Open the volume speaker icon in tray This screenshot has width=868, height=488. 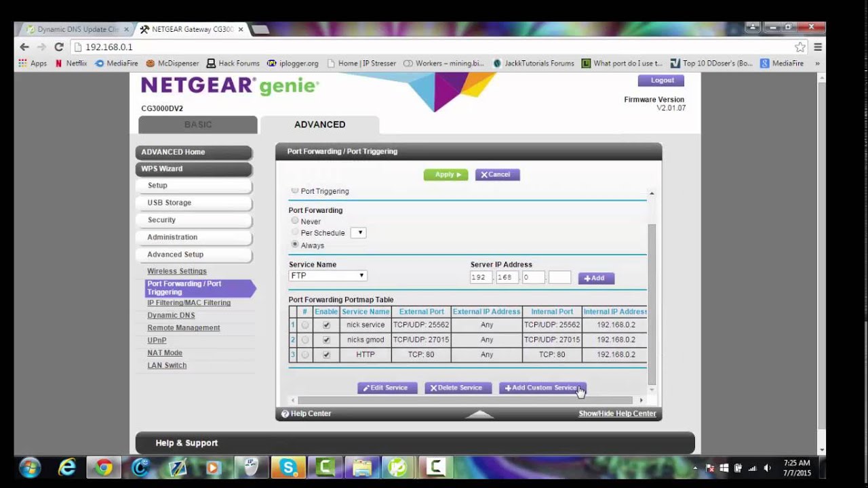(767, 468)
